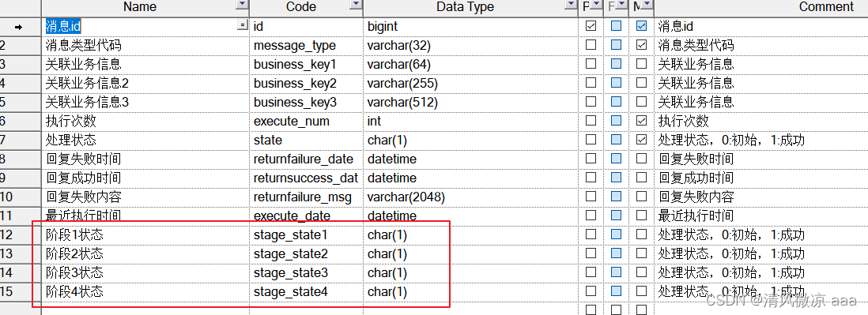Open the Code column filter dropdown arrow
This screenshot has height=315, width=868.
[x=356, y=5]
